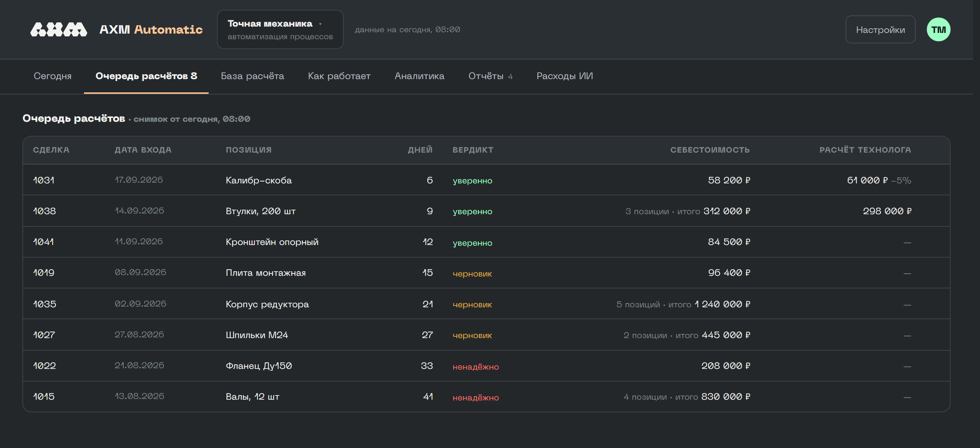This screenshot has width=980, height=448.
Task: Open deal 1041 row
Action: click(x=486, y=242)
